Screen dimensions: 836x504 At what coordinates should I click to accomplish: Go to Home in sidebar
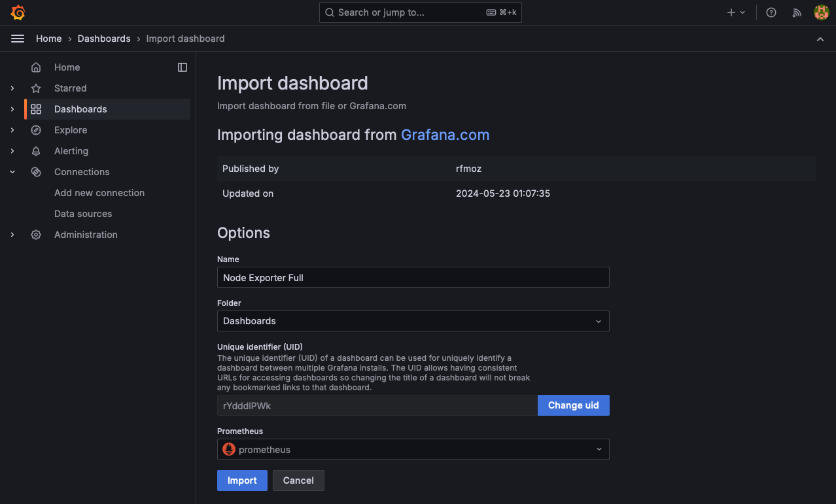[x=67, y=67]
